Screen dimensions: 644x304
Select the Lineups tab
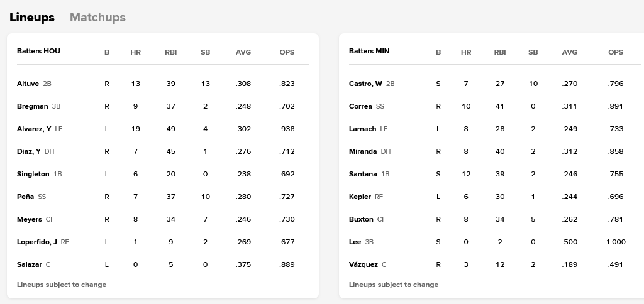32,18
